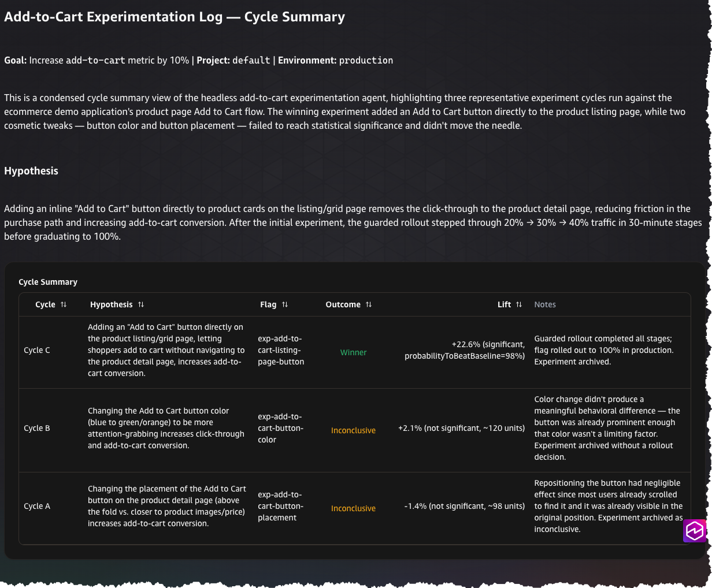
Task: Sort the table by the Hypothesis column arrows
Action: pyautogui.click(x=141, y=304)
